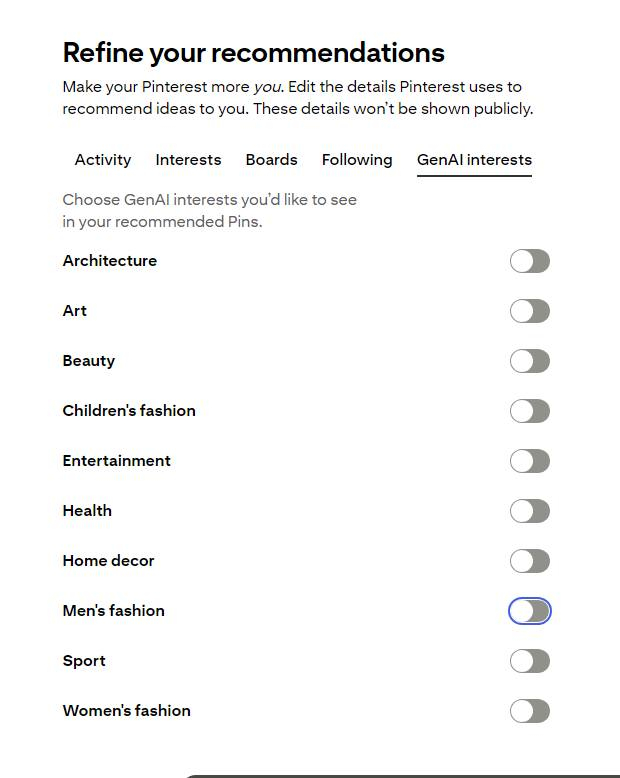
Task: Click the 'Refine your recommendations' heading
Action: pos(253,52)
